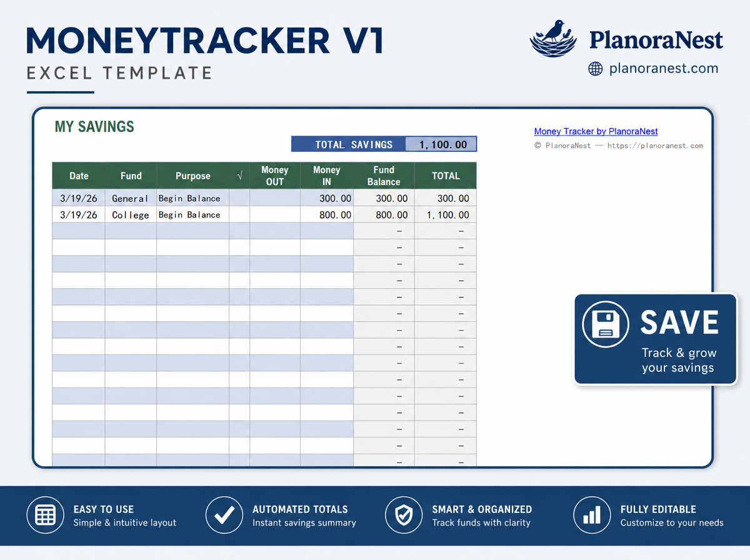Click the spreadsheet grid icon for Easy to Use
750x560 pixels.
click(46, 516)
